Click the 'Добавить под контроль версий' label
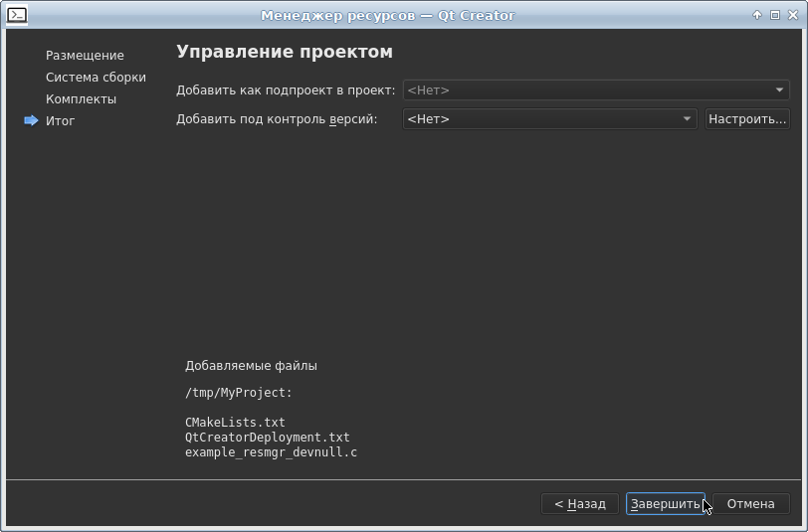The height and width of the screenshot is (532, 808). pos(277,119)
